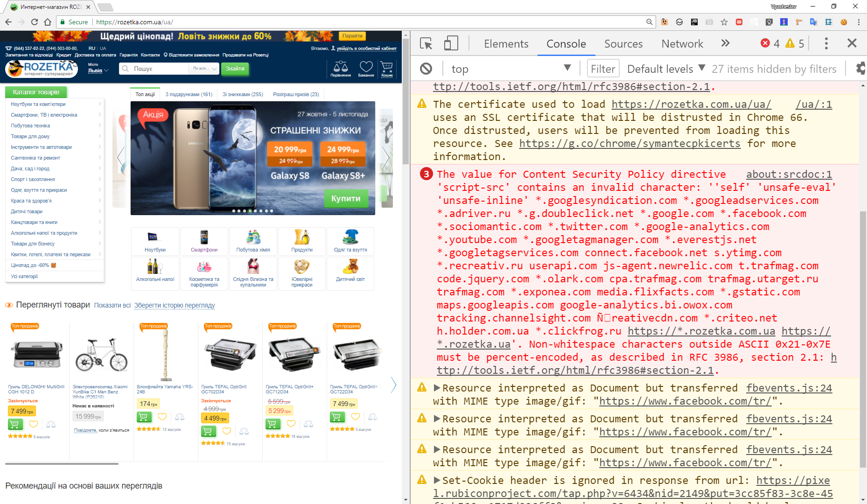Add the DELONGHI grill to wishlist

34,424
